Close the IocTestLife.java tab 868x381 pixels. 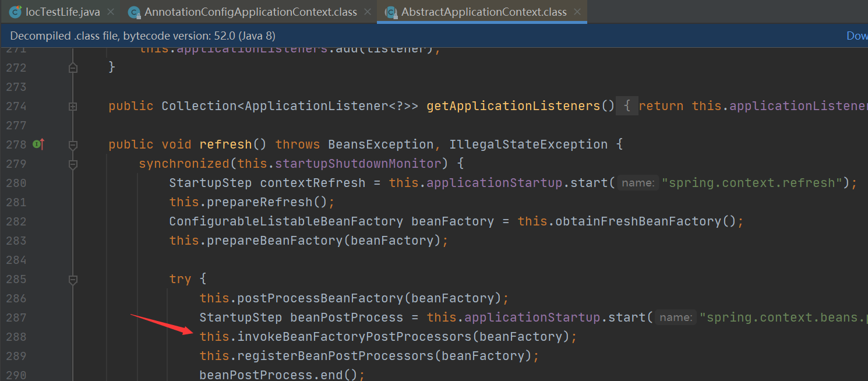pyautogui.click(x=111, y=12)
